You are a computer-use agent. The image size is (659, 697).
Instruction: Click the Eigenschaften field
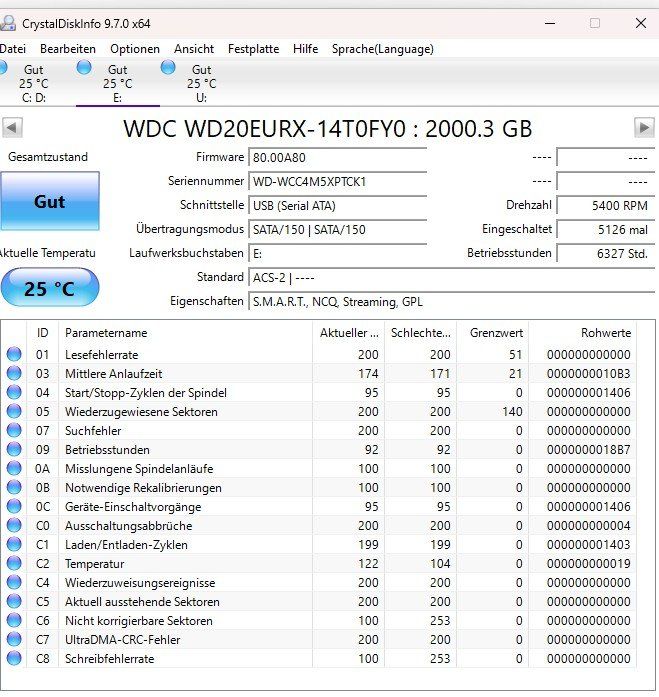[x=451, y=302]
